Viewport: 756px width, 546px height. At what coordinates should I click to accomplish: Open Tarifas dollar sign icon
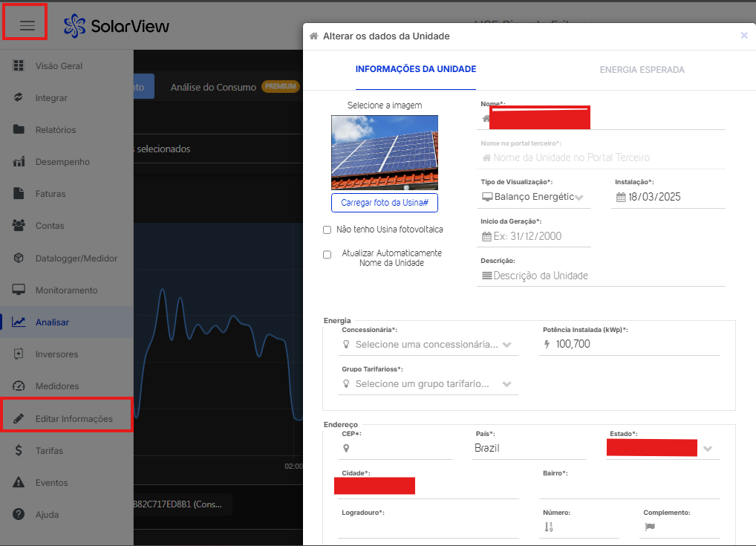pyautogui.click(x=19, y=451)
